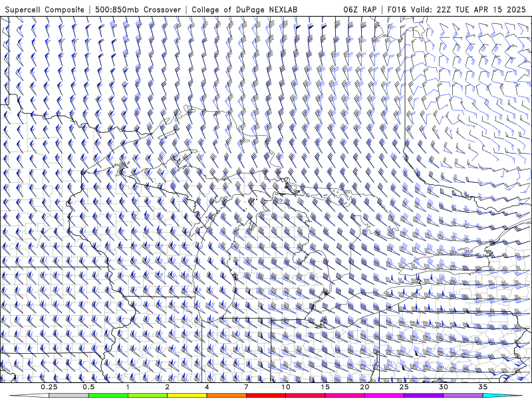The image size is (532, 399).
Task: Select the pink color bar segment 15–20
Action: [x=344, y=396]
